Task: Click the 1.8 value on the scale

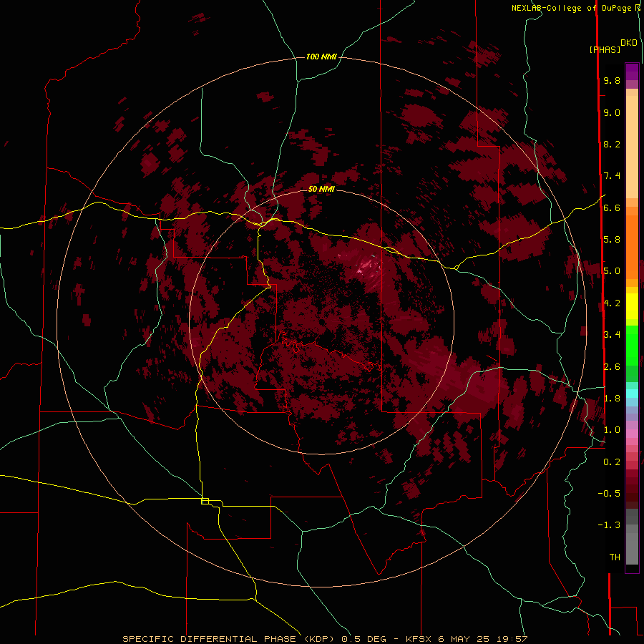Action: click(x=612, y=399)
